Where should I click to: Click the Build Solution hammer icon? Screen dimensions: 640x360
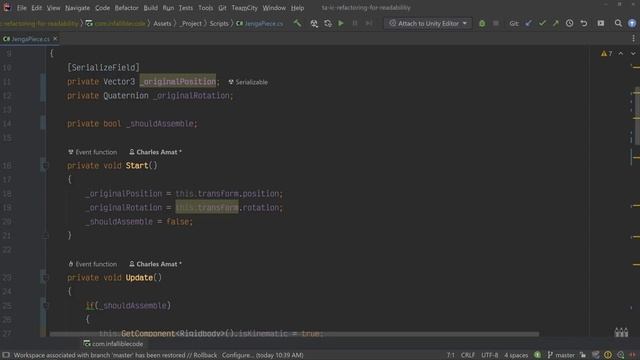pos(298,23)
